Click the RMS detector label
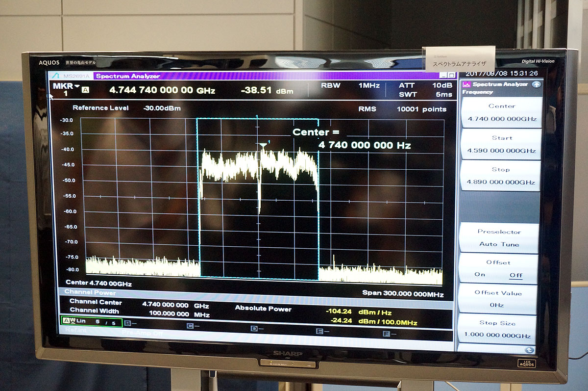Viewport: 588px width, 391px height. point(367,109)
